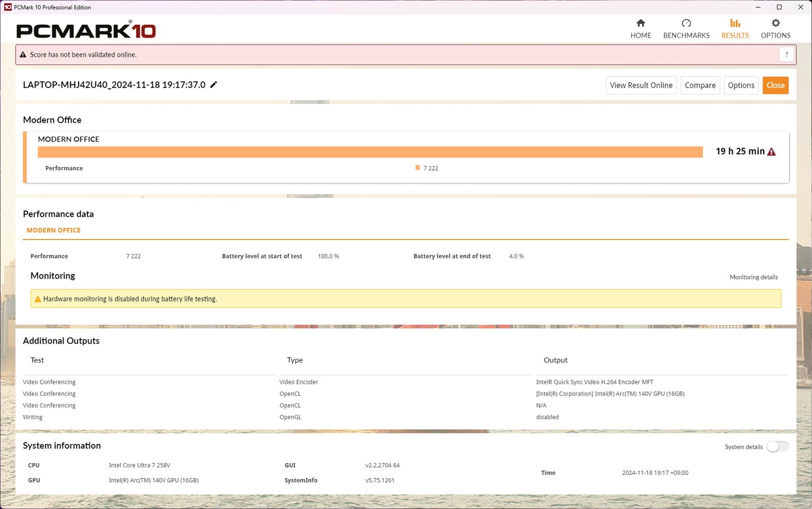Toggle the System details switch
Screen dimensions: 812x509
point(777,447)
